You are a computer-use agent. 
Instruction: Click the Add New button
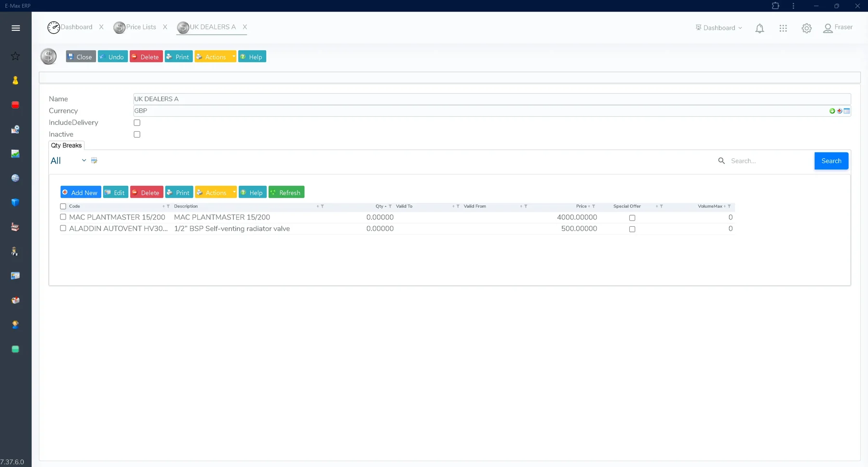pyautogui.click(x=81, y=192)
